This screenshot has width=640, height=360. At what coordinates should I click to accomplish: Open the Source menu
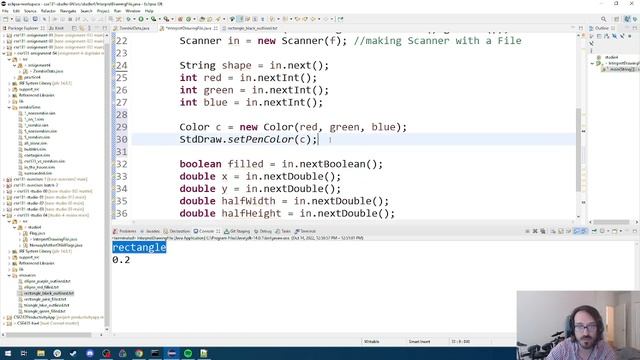[30, 11]
